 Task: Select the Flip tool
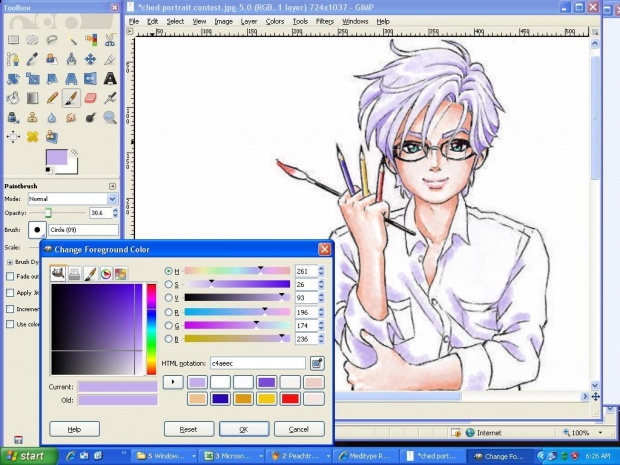pos(91,79)
